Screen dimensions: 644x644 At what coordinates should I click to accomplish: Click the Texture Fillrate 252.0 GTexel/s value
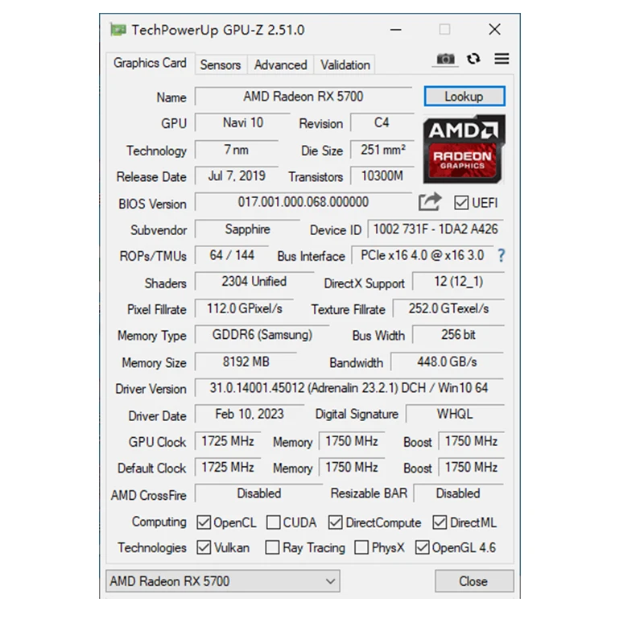[x=448, y=308]
